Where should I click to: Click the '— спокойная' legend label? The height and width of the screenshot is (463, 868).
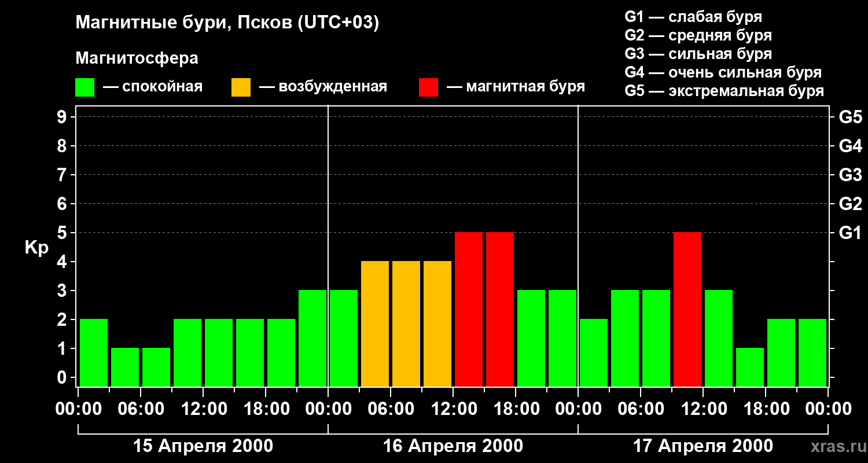point(153,87)
